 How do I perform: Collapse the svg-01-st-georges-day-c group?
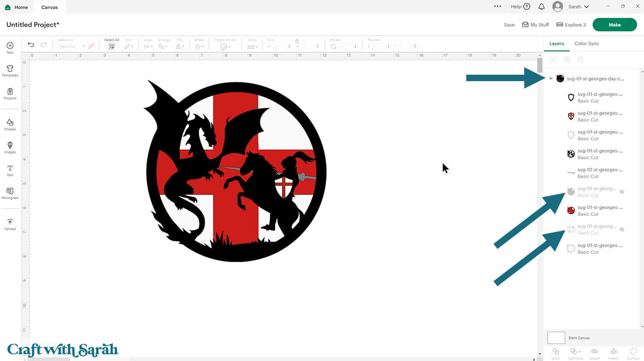pos(551,79)
